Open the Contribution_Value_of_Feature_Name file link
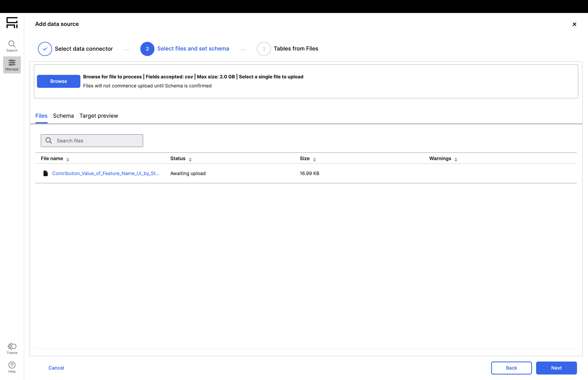This screenshot has height=380, width=588. (x=106, y=173)
